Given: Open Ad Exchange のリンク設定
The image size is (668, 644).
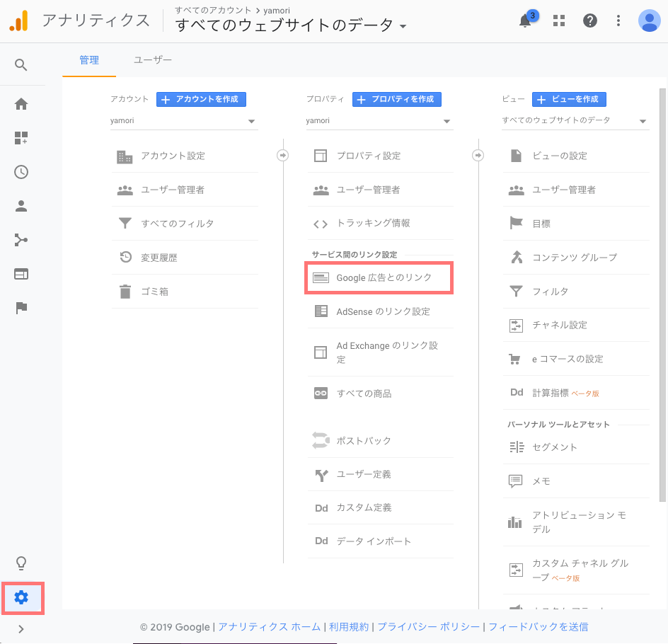Looking at the screenshot, I should coord(380,352).
